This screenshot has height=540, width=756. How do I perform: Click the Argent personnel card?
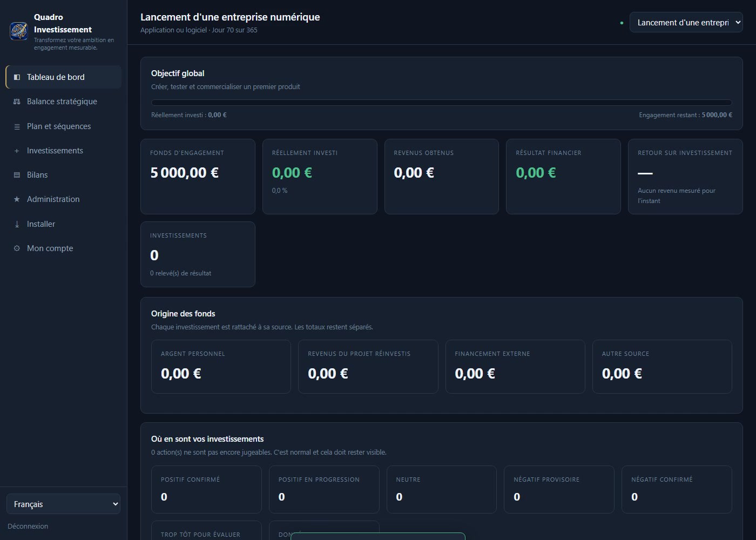pyautogui.click(x=221, y=367)
